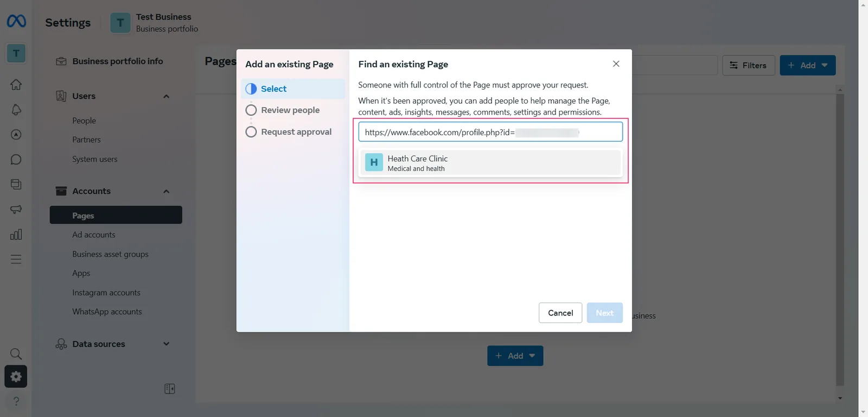Click the Cancel button
868x417 pixels.
tap(560, 313)
